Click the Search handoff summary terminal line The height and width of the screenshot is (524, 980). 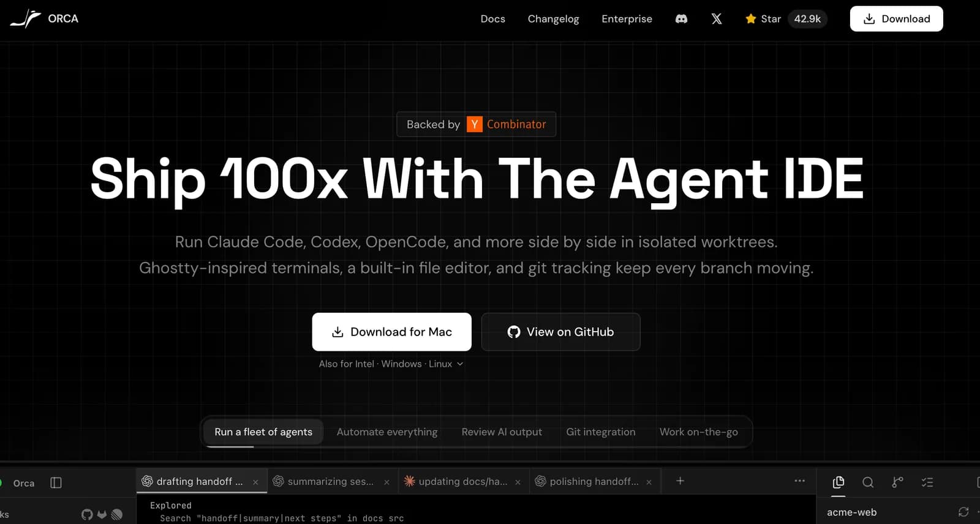282,518
